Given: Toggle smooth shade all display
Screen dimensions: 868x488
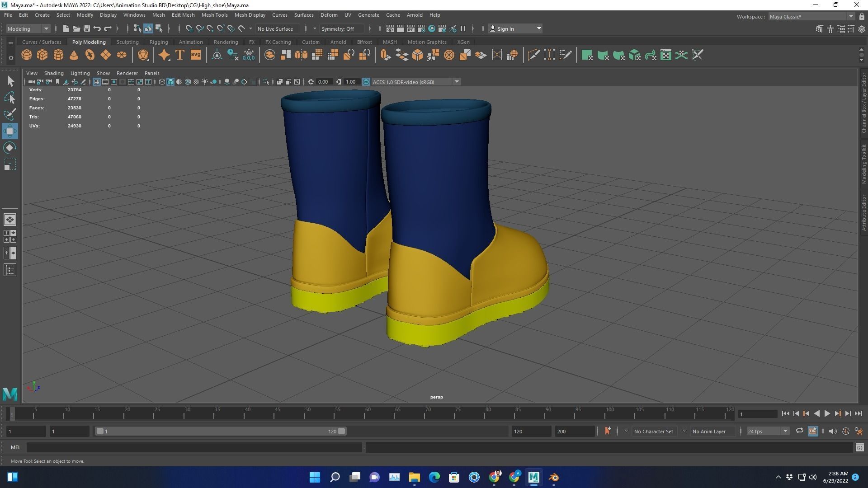Looking at the screenshot, I should point(170,82).
